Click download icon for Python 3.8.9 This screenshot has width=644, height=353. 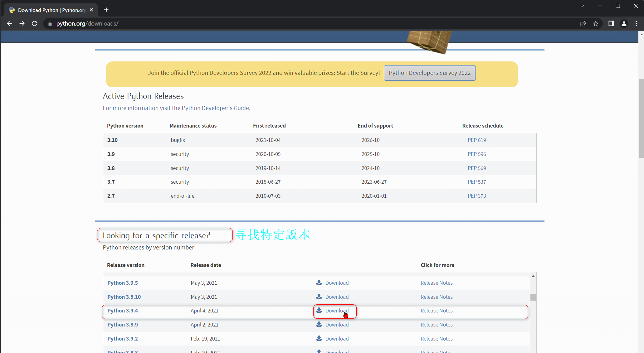319,324
